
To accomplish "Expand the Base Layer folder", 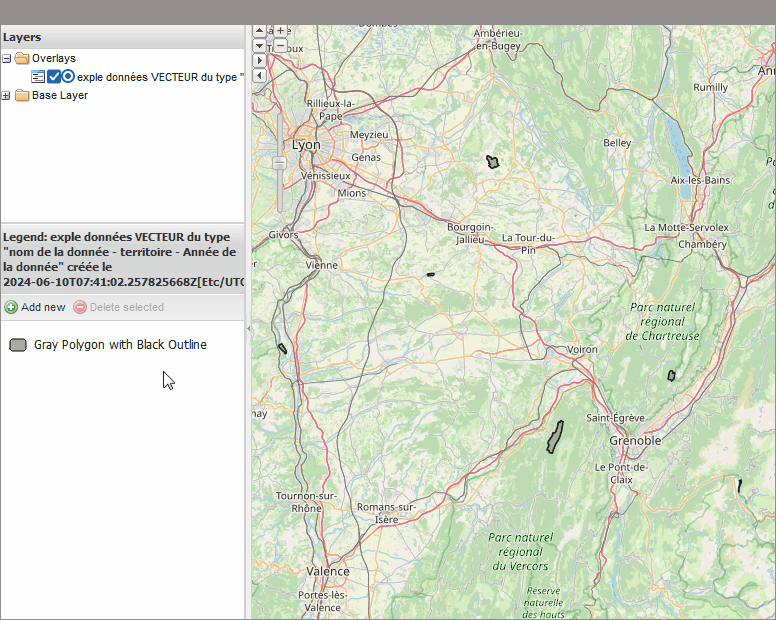I will pos(7,96).
